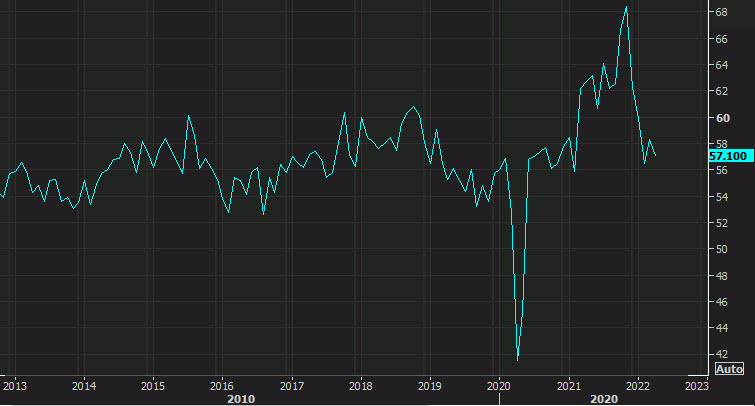755x406 pixels.
Task: Click the bold 2010 decade label
Action: click(241, 399)
